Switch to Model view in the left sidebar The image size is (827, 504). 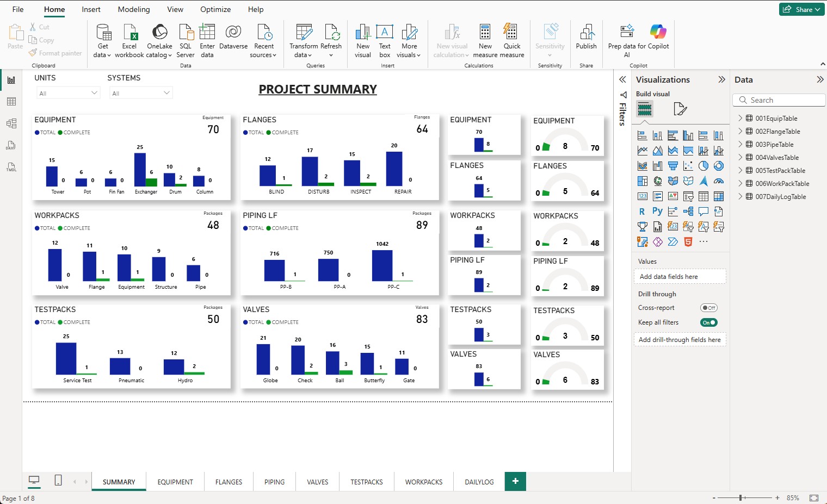tap(11, 123)
